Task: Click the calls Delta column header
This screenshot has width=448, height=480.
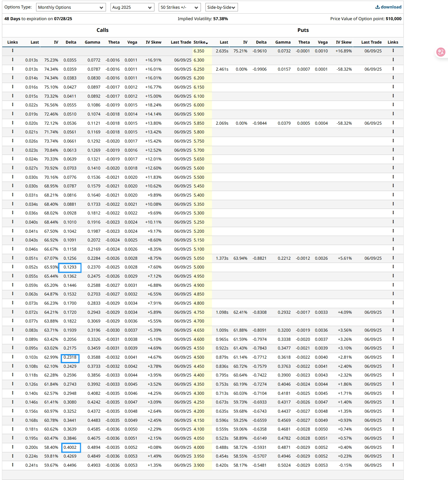Action: tap(71, 42)
